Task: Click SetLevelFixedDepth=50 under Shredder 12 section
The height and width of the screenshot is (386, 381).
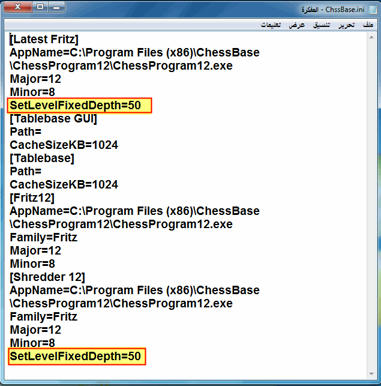Action: pyautogui.click(x=75, y=356)
